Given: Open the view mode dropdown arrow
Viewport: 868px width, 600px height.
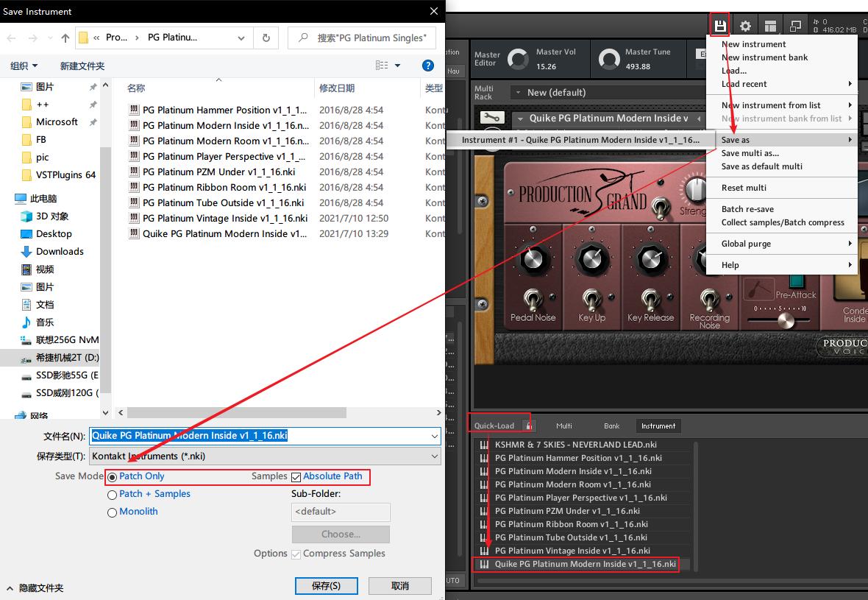Looking at the screenshot, I should (x=397, y=66).
